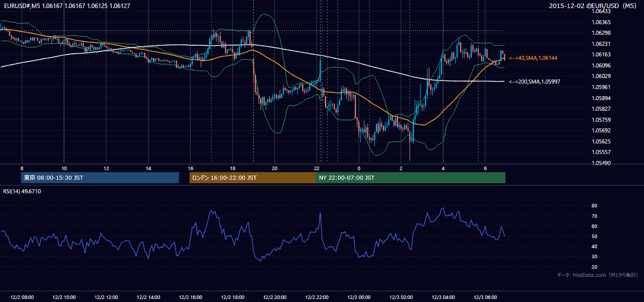Click RSI scale value 80
This screenshot has height=302, width=644.
point(595,206)
